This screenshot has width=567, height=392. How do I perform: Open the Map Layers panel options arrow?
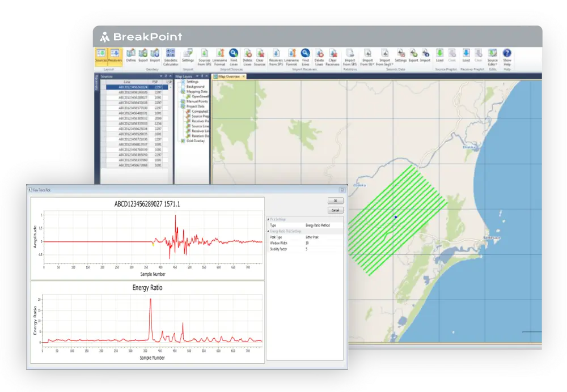point(197,76)
